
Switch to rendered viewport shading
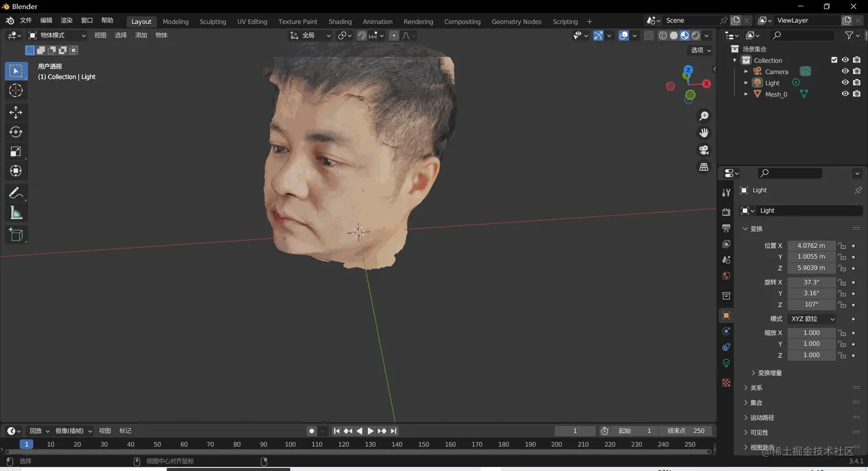pos(696,36)
